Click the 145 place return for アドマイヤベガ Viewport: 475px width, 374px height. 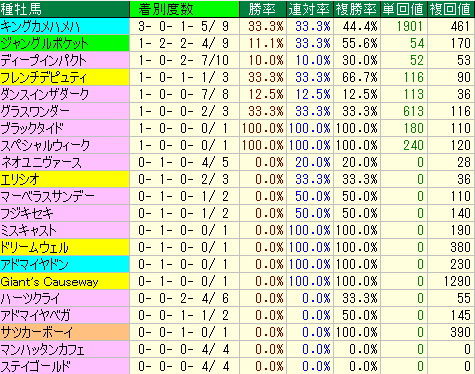[460, 315]
